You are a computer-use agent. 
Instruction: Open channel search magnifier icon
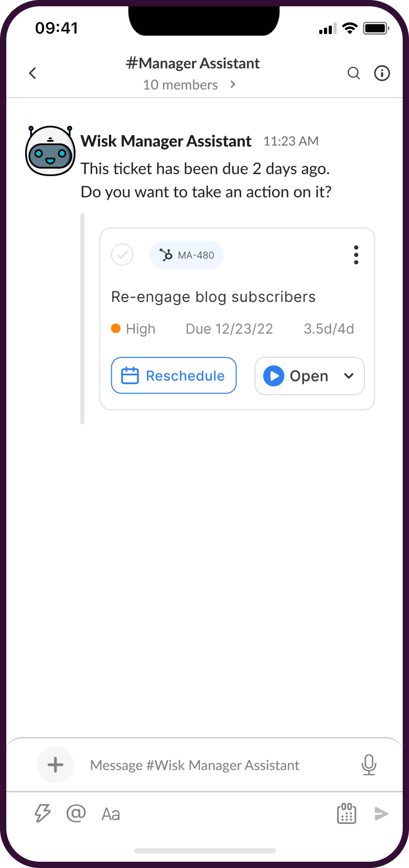[354, 73]
